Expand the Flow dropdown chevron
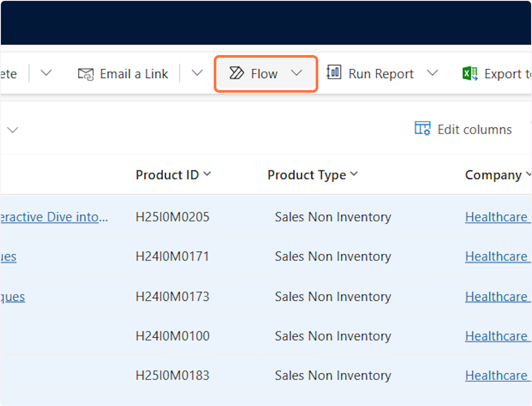The image size is (532, 406). pos(297,73)
